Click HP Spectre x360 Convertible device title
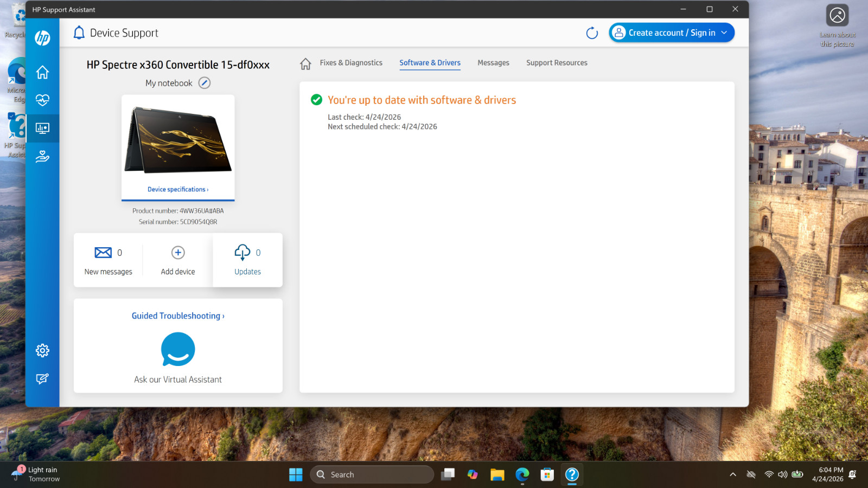 (178, 65)
